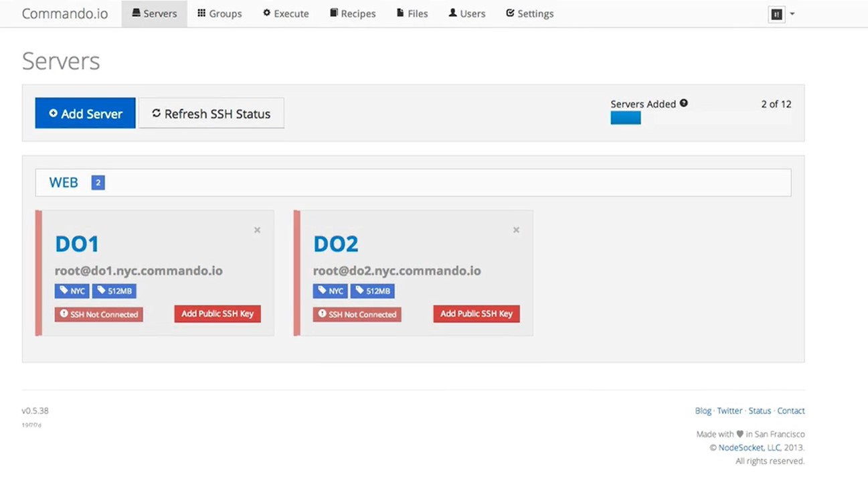
Task: Click the Servers Added help icon
Action: 683,103
